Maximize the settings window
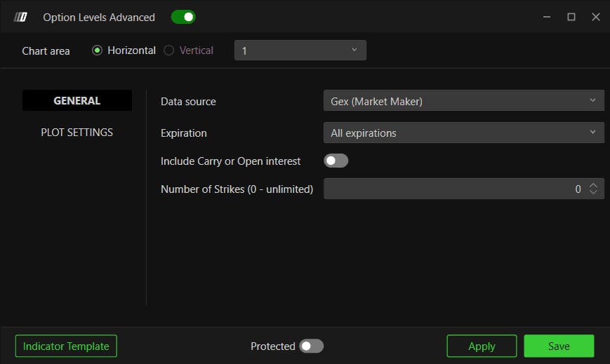The width and height of the screenshot is (610, 364). coord(571,17)
